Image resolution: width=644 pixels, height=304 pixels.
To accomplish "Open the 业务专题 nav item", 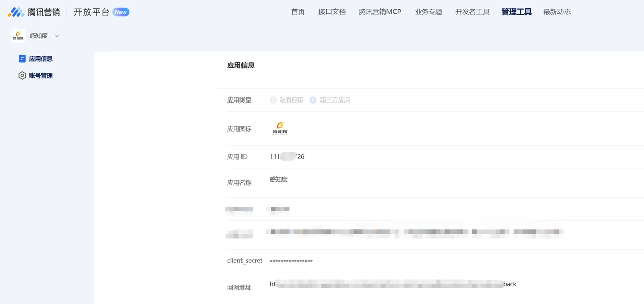I will pos(428,12).
